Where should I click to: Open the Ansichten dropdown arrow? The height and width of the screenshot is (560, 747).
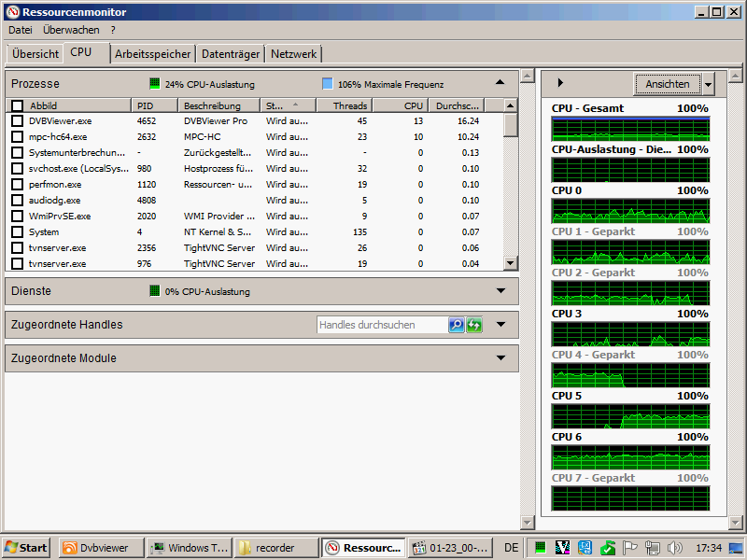click(x=709, y=85)
